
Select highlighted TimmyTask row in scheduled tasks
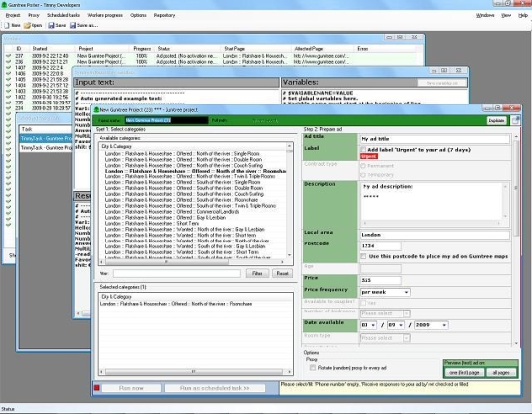(x=45, y=138)
